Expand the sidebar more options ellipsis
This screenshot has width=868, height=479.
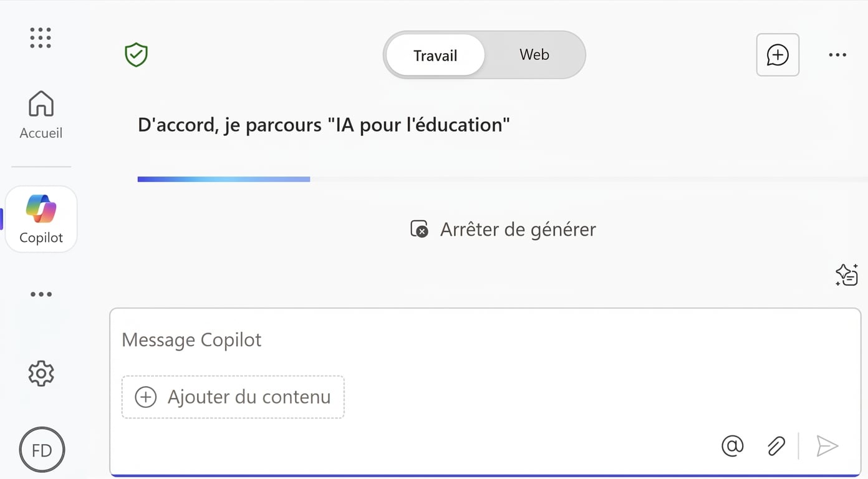pos(41,294)
